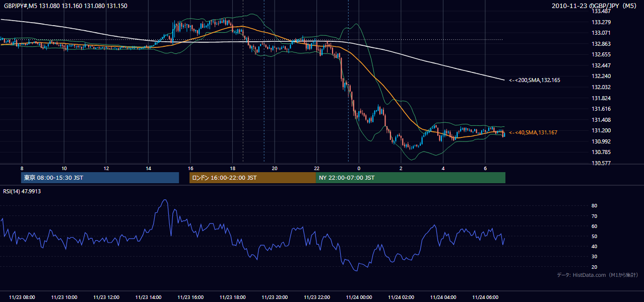Screen dimensions: 644x302
Task: Click the 11/23 16:00 bottom time label
Action: [190, 297]
